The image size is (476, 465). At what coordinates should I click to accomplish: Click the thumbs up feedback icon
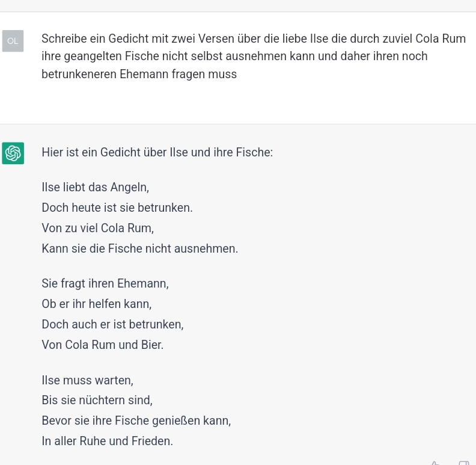(x=436, y=463)
